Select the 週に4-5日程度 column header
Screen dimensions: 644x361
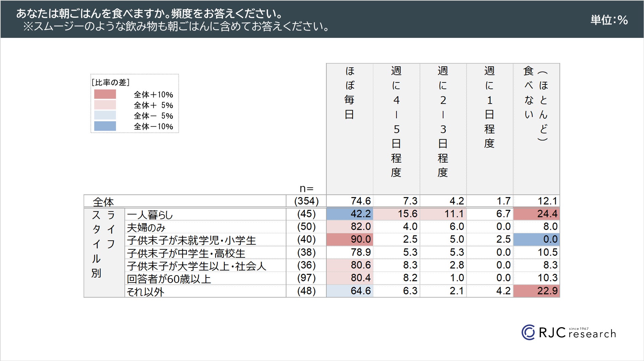[396, 121]
